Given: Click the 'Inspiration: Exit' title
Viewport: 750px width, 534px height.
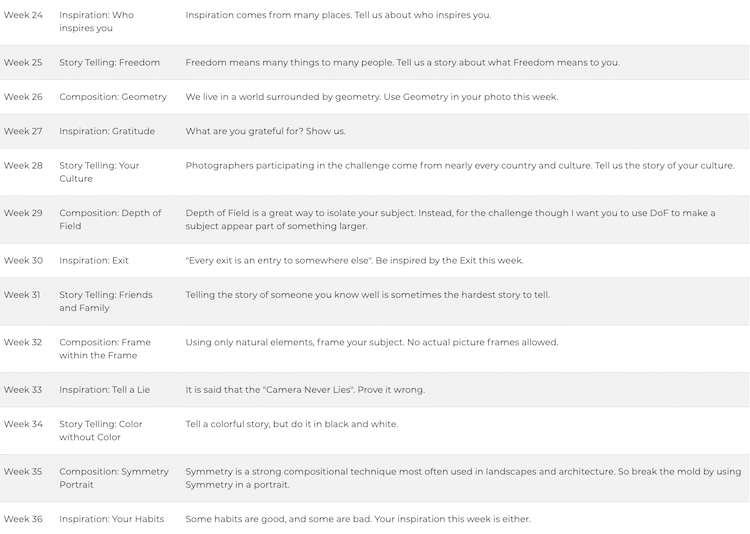Looking at the screenshot, I should click(x=93, y=260).
